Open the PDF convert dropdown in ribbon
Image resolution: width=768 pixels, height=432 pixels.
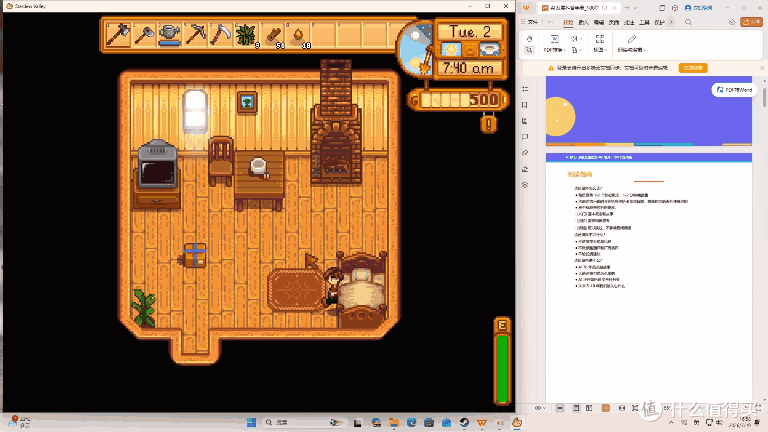point(554,44)
